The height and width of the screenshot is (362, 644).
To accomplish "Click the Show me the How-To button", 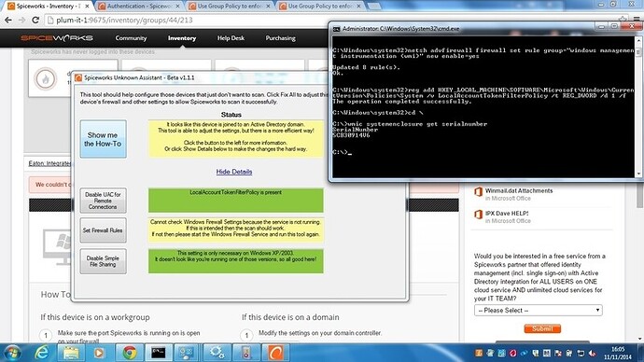I will pyautogui.click(x=103, y=139).
